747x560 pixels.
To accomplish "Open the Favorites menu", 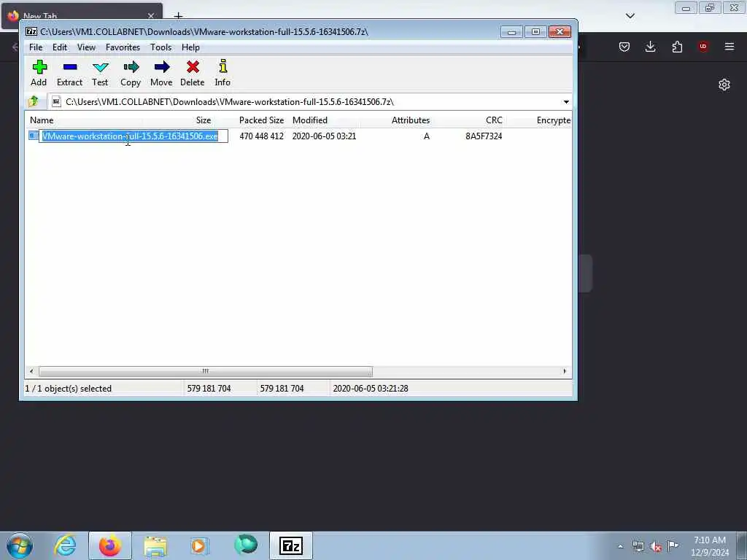I will [123, 47].
